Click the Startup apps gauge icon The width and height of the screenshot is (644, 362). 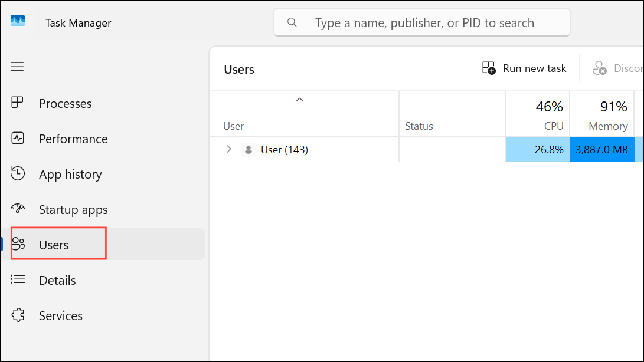(18, 209)
